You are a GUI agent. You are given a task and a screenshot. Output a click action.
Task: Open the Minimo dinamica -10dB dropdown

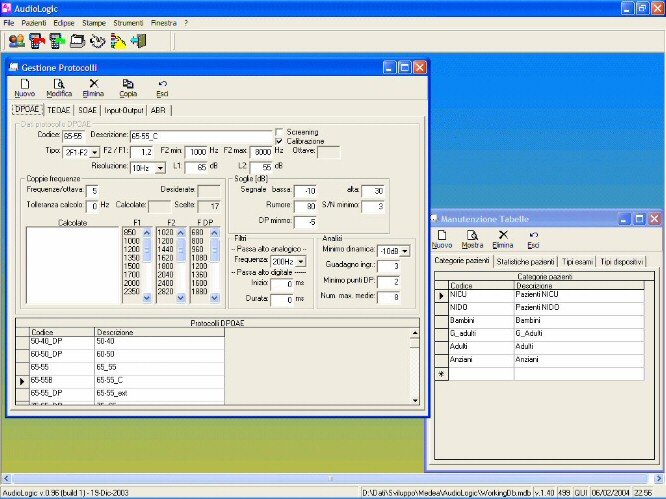click(405, 251)
